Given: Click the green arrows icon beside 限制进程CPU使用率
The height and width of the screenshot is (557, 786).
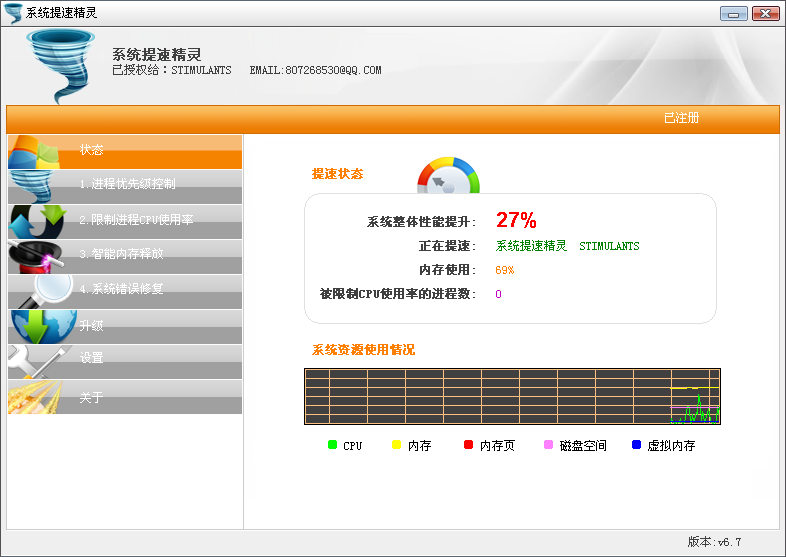Looking at the screenshot, I should [x=35, y=221].
